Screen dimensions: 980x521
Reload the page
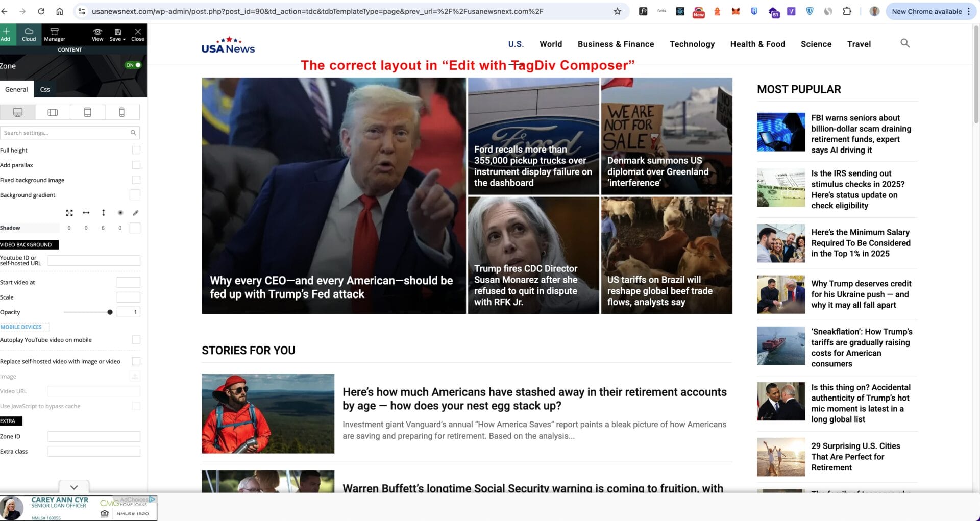41,11
